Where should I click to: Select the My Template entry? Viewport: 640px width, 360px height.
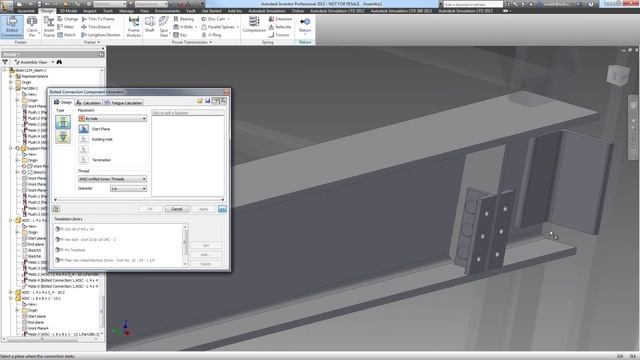(75, 250)
